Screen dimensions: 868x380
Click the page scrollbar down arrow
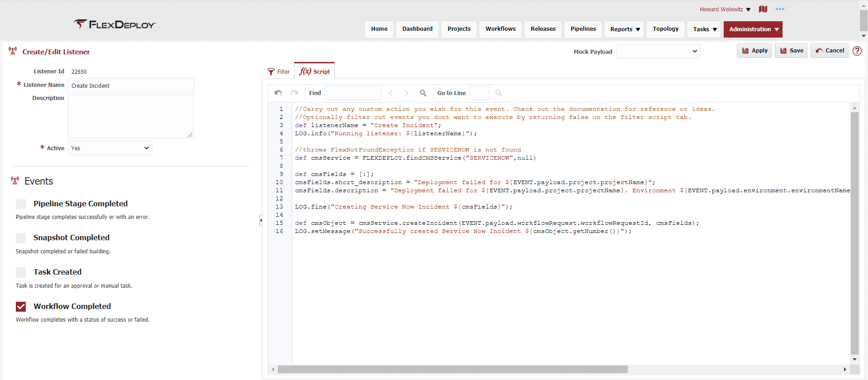(x=863, y=36)
